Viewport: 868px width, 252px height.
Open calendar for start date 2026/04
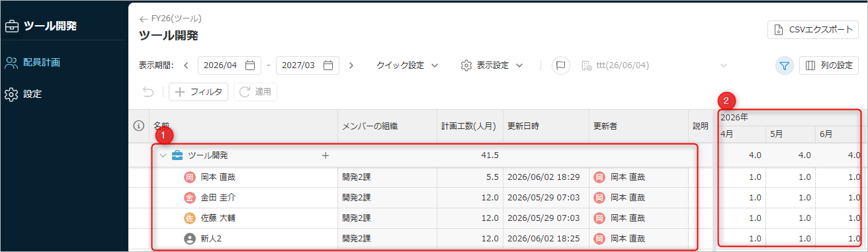click(250, 65)
